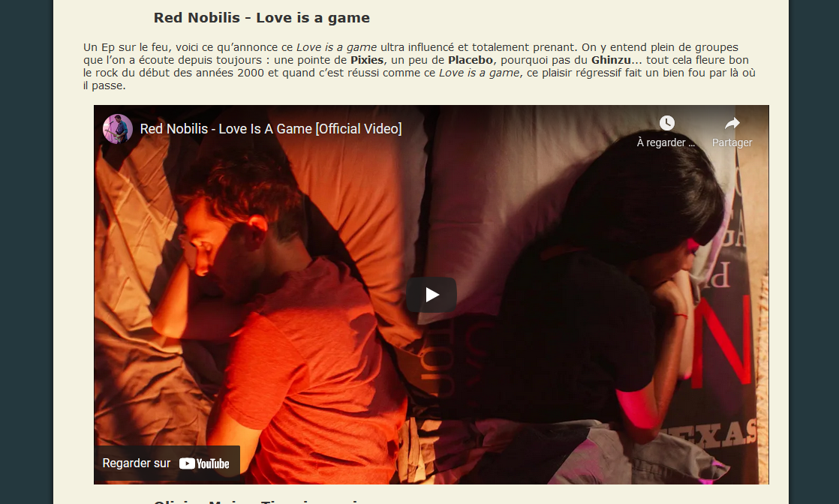Open the video title 'Love Is A Game [Official Video]'

tap(271, 129)
